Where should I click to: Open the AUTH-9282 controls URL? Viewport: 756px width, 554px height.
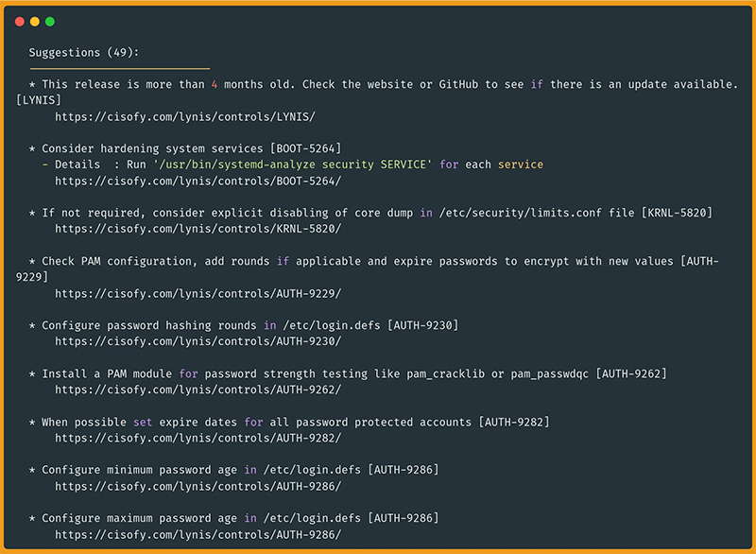(198, 438)
